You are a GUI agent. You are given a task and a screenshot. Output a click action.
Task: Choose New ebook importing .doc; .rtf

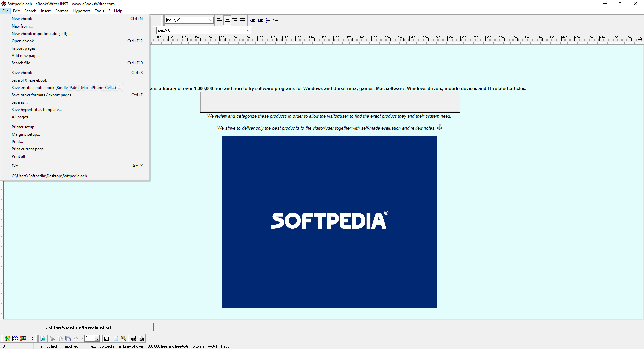75,34
